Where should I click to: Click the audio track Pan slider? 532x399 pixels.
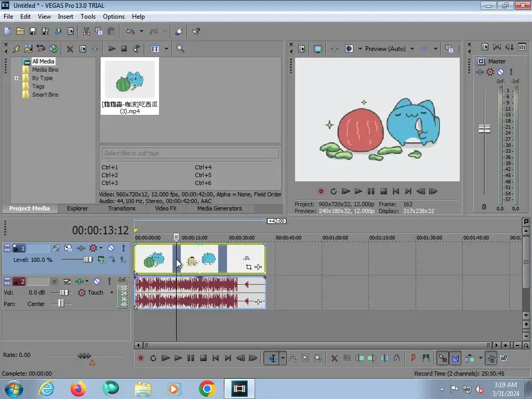(x=61, y=303)
